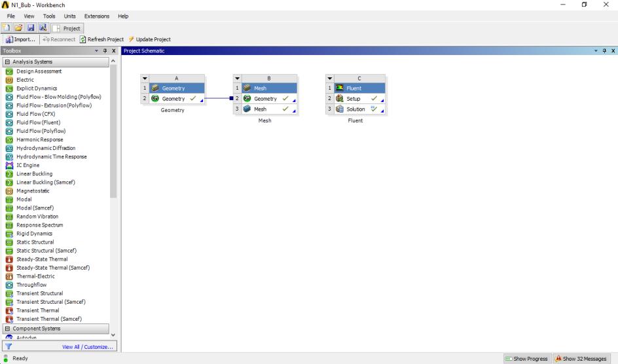Click Refresh Project
618x364 pixels.
[x=101, y=39]
